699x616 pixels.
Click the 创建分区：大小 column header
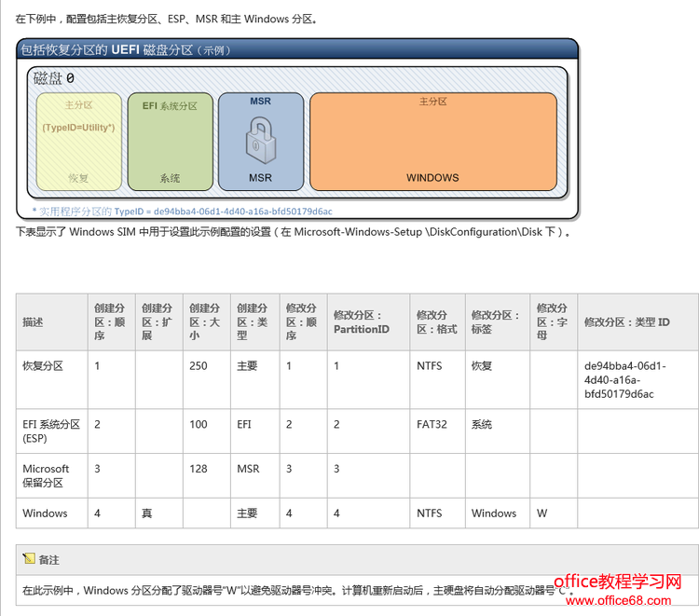coord(205,322)
